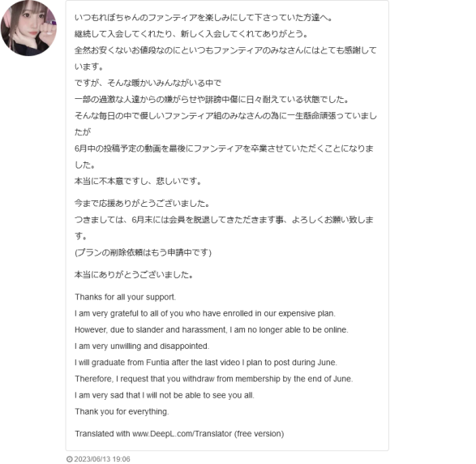Click the clock icon beside the timestamp

tap(69, 459)
